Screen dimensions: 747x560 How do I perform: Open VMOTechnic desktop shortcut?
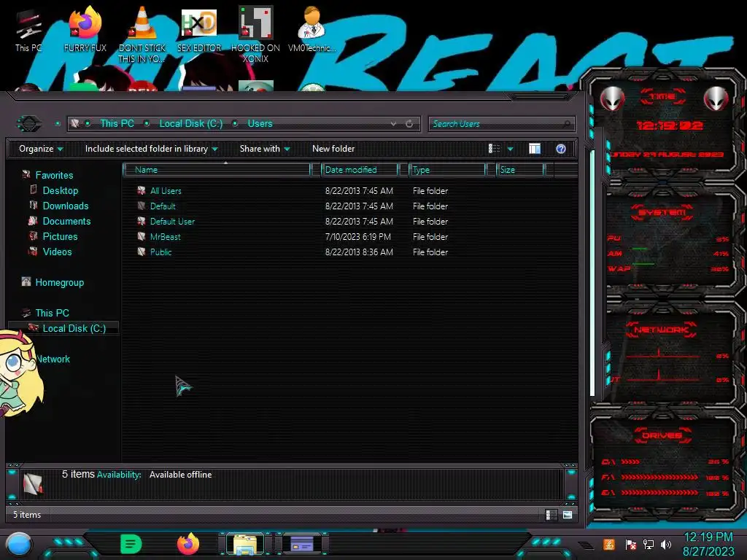pyautogui.click(x=311, y=29)
